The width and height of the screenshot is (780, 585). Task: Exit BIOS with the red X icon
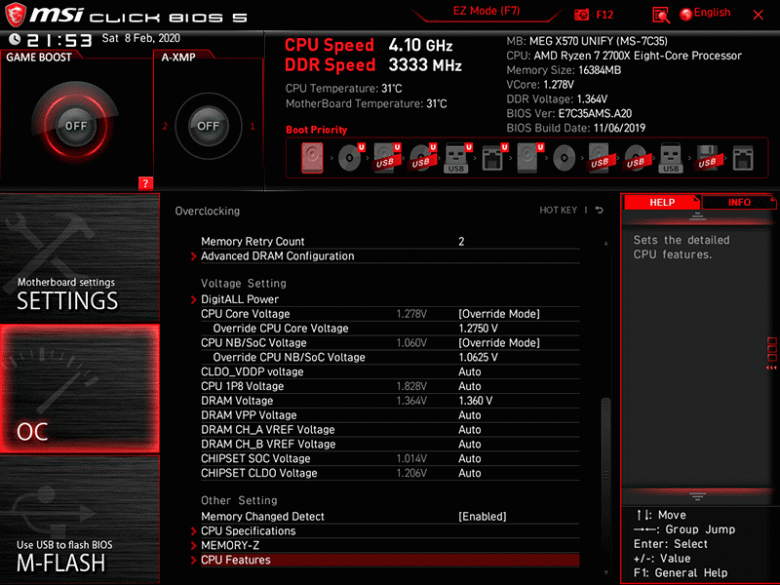(x=758, y=15)
